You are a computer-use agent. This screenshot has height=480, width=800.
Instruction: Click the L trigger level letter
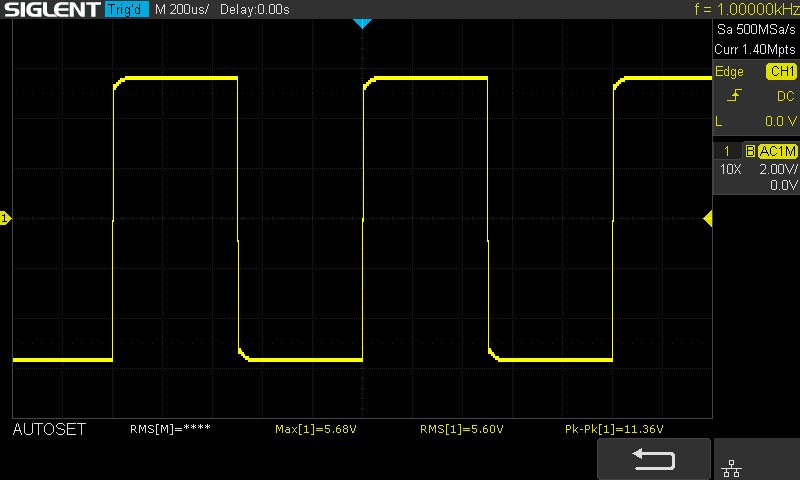pyautogui.click(x=719, y=121)
